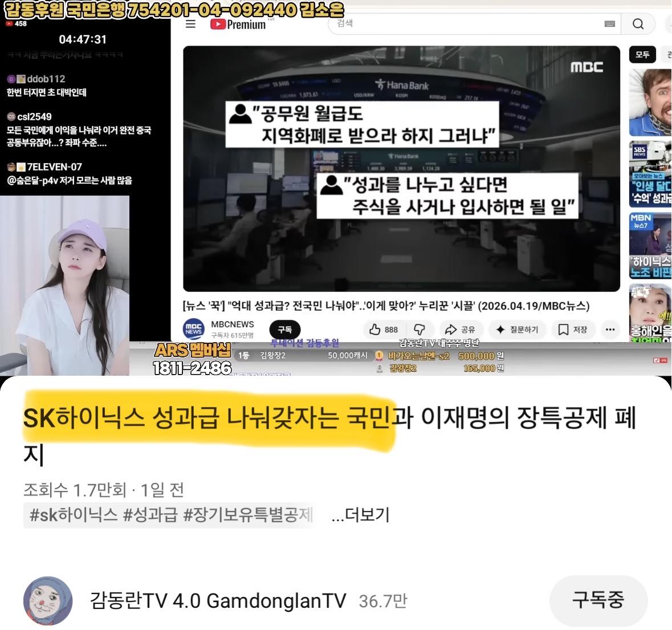This screenshot has height=630, width=672.
Task: Click the 저장 save bookmark button
Action: 573,330
